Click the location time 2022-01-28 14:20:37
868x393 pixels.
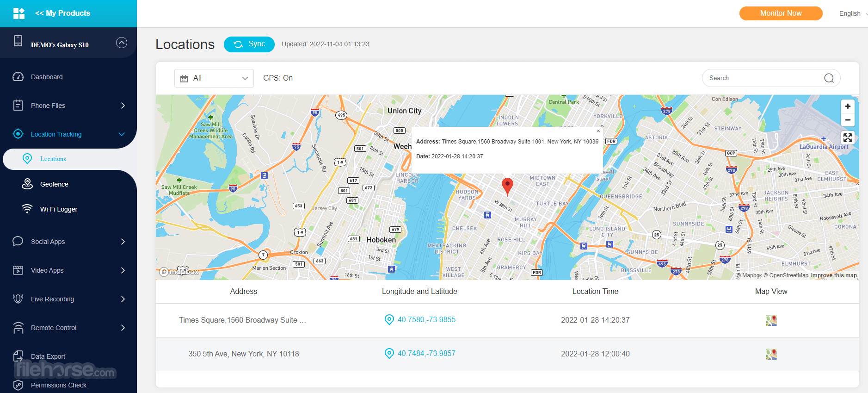595,320
